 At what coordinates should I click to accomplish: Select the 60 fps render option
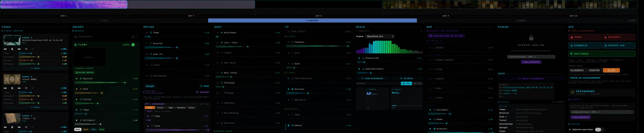point(406,84)
